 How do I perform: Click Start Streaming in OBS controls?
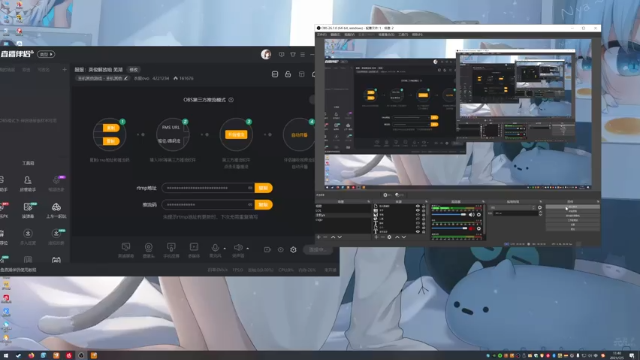click(573, 207)
